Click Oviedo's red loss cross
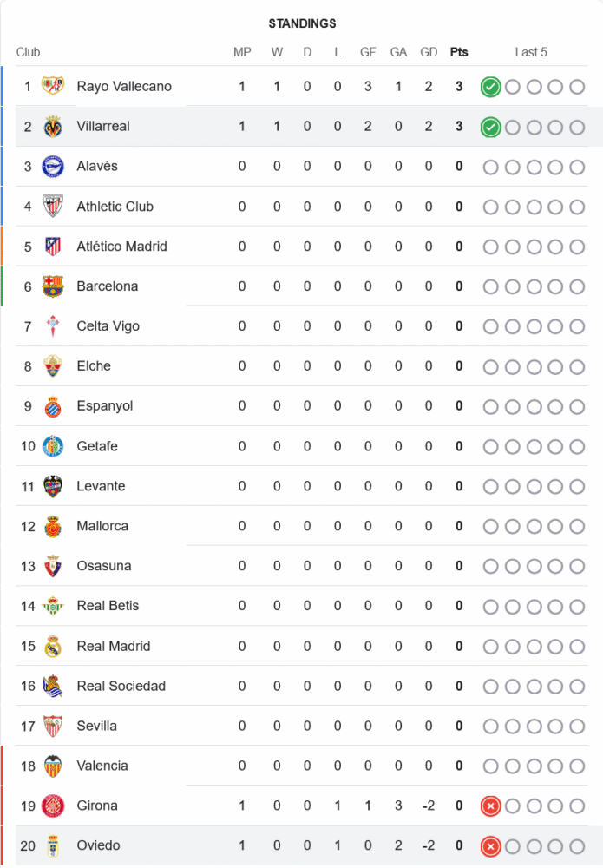The image size is (603, 868). tap(490, 846)
